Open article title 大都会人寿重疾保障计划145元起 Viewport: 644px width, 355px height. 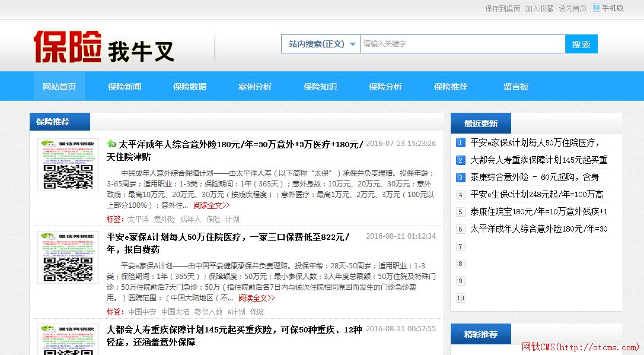tap(234, 335)
